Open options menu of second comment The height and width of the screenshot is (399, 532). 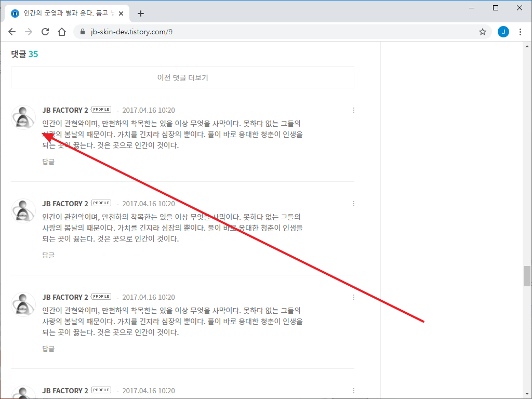coord(353,204)
